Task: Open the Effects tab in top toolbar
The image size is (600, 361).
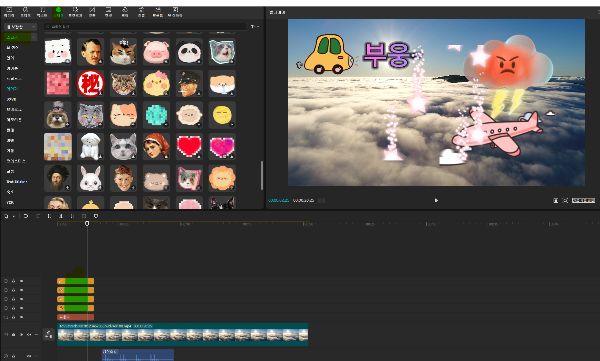Action: point(75,12)
